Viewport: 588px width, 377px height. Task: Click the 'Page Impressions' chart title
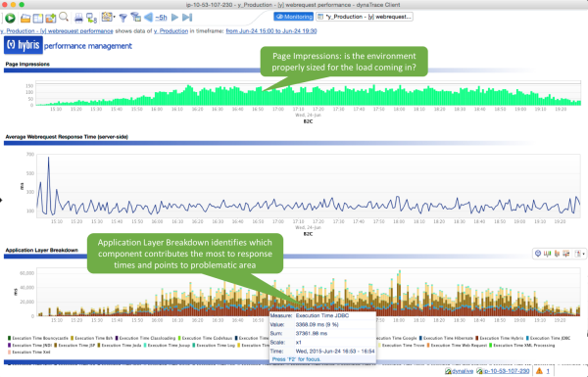tap(27, 64)
